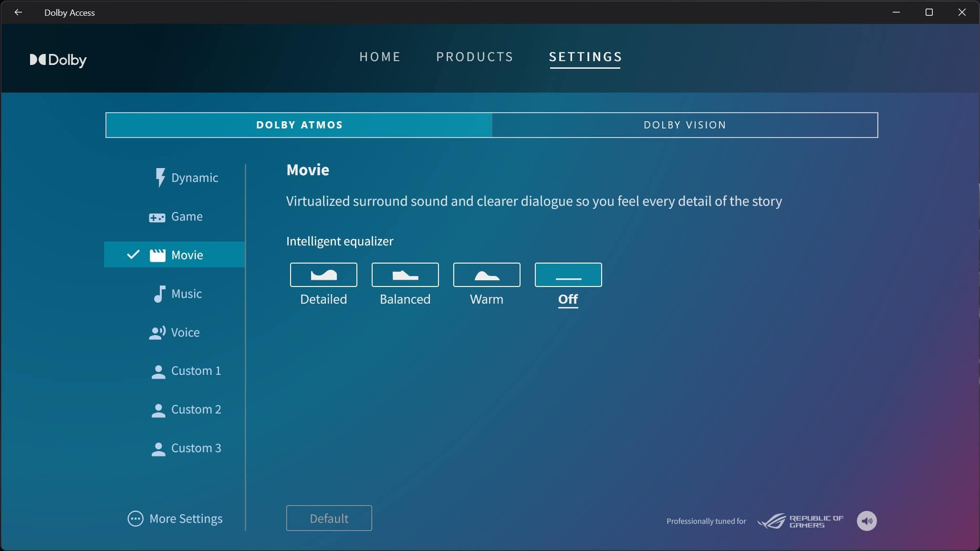Click the Dolby logo
The image size is (980, 551).
coord(58,60)
